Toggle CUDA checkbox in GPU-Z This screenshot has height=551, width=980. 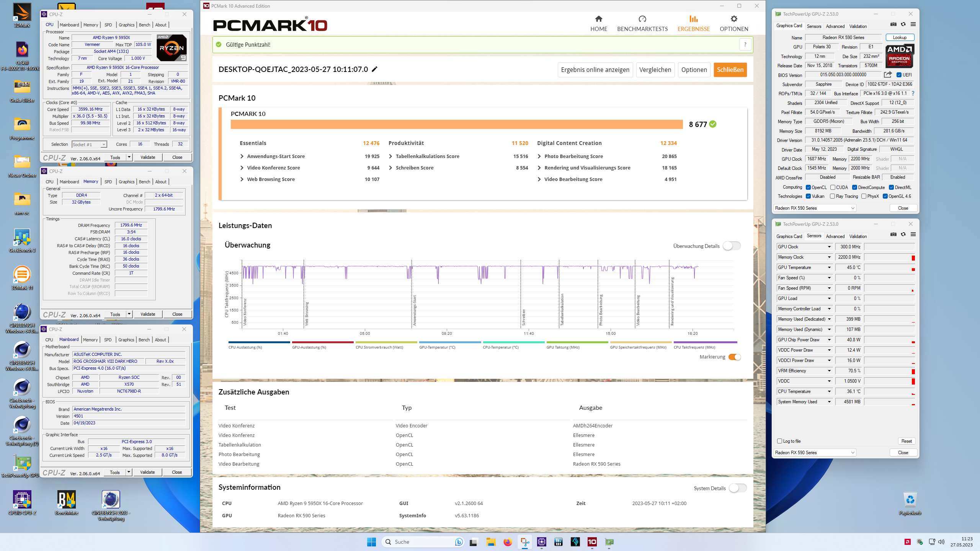833,187
